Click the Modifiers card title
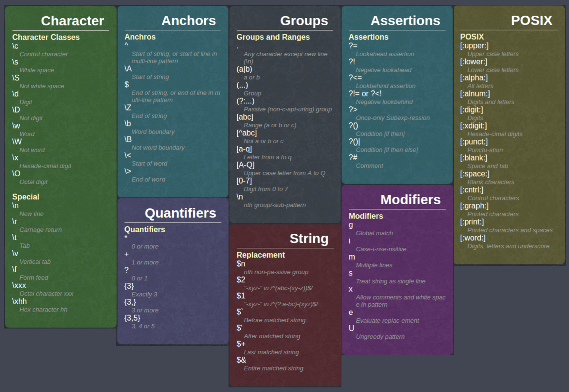The width and height of the screenshot is (569, 392). [410, 200]
